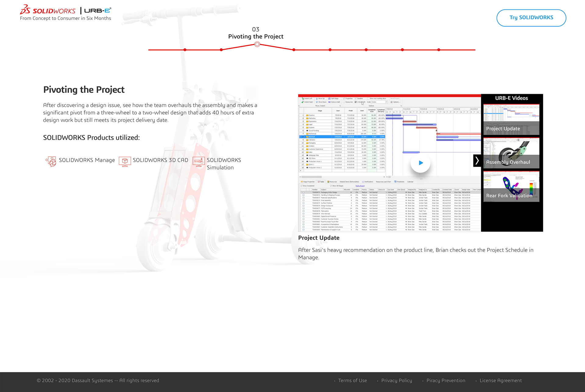The height and width of the screenshot is (392, 585).
Task: Click the SOLIDWORKS Simulation label
Action: point(224,164)
